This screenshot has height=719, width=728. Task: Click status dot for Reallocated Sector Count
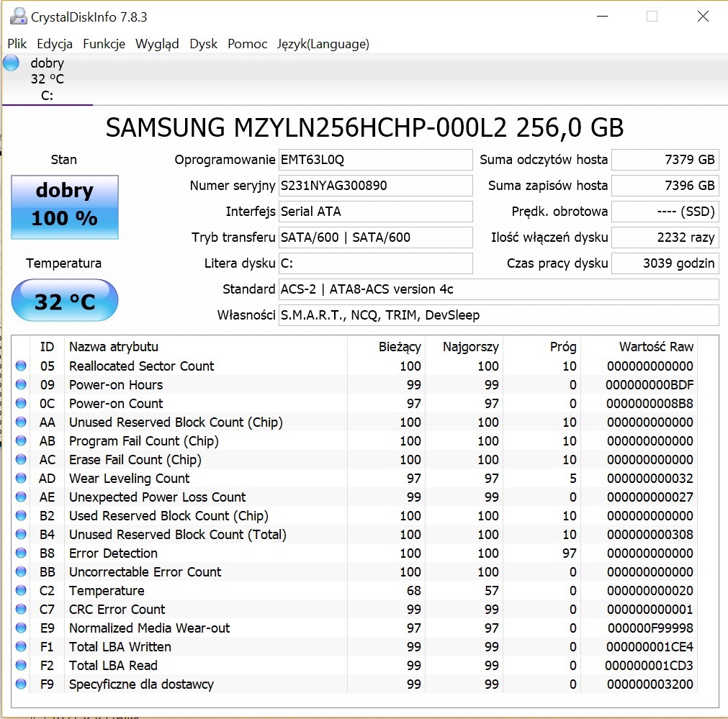(21, 366)
